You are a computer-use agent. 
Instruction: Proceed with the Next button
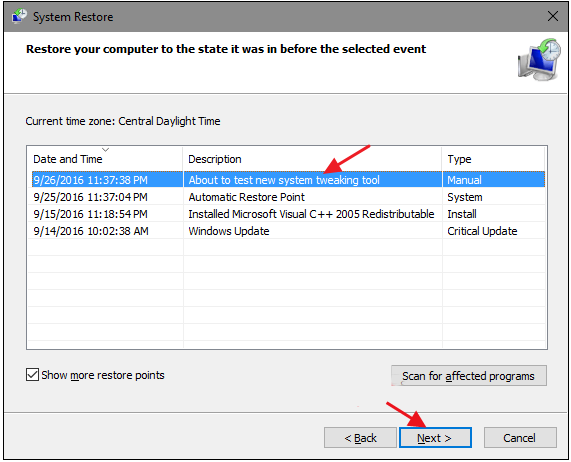pyautogui.click(x=435, y=438)
